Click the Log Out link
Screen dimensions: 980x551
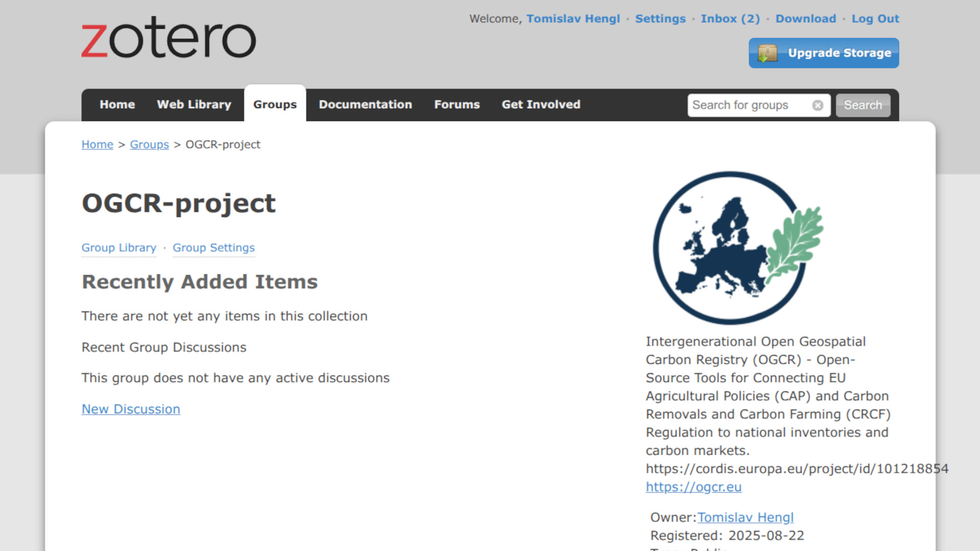click(x=875, y=19)
